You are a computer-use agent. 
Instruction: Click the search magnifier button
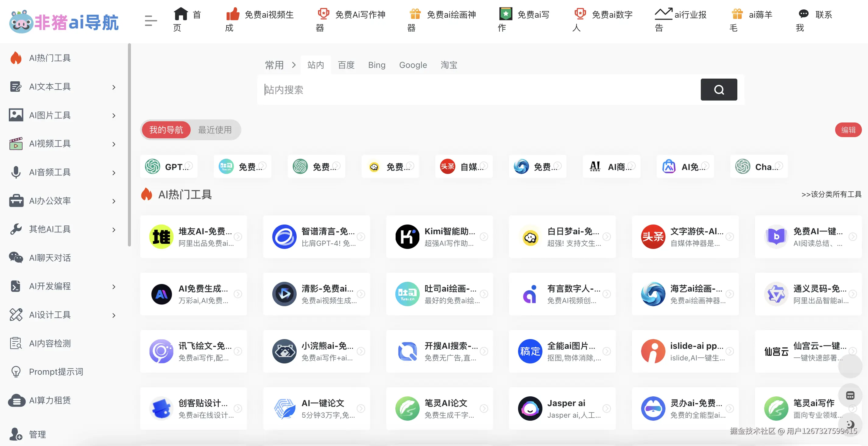click(x=719, y=89)
